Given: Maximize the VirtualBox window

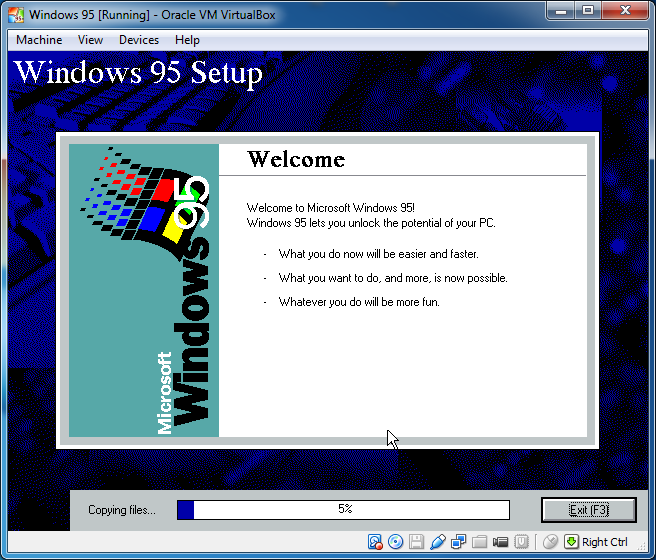Looking at the screenshot, I should tap(588, 11).
